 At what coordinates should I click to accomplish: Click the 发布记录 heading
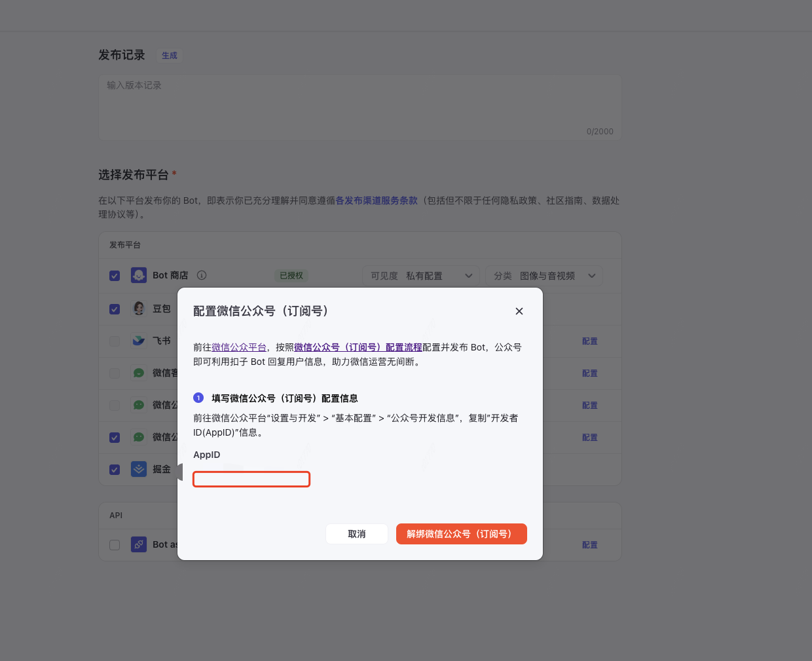click(122, 55)
